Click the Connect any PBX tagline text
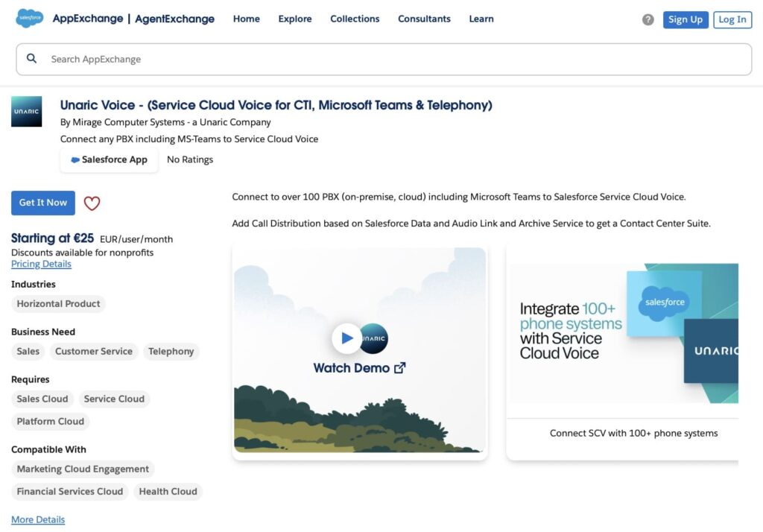Viewport: 763px width, 532px height. point(189,139)
